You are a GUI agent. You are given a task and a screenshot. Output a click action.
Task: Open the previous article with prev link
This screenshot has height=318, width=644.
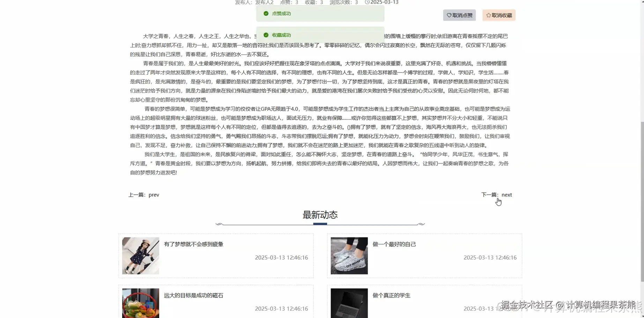coord(154,195)
